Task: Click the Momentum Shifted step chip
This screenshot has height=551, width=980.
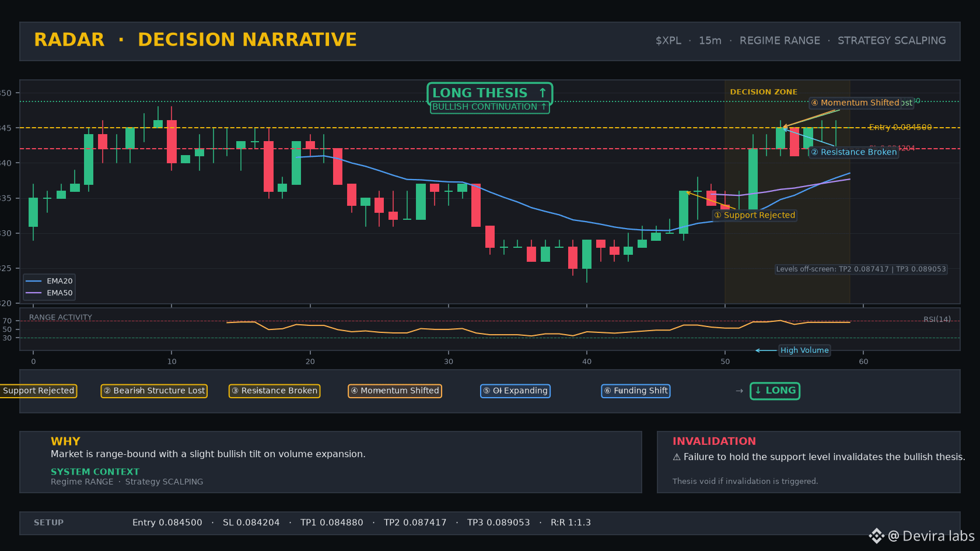Action: point(395,391)
